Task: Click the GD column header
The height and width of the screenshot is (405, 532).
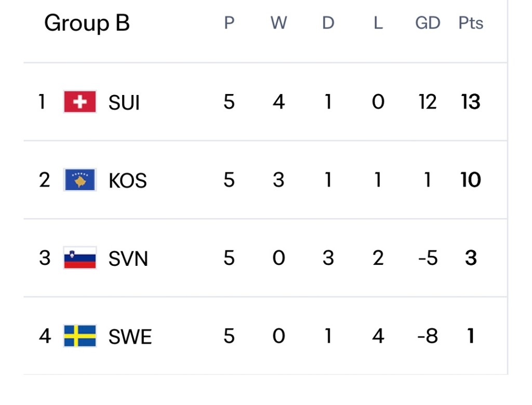Action: coord(428,23)
